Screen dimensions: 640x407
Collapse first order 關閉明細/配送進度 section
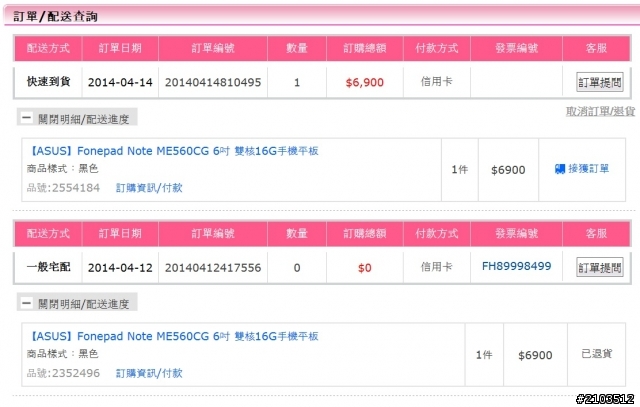click(x=77, y=118)
